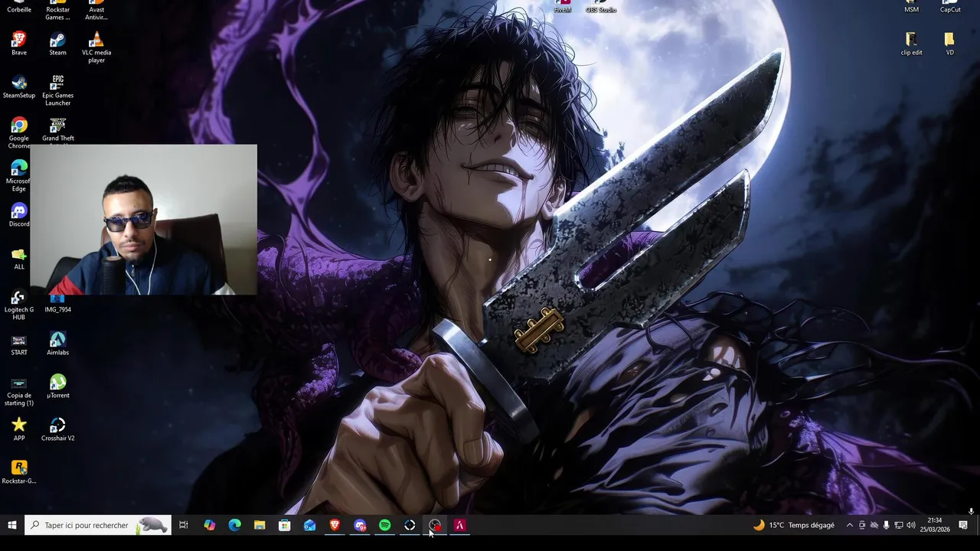This screenshot has width=980, height=551.
Task: Select the Microsoft Edge desktop shortcut
Action: (19, 176)
